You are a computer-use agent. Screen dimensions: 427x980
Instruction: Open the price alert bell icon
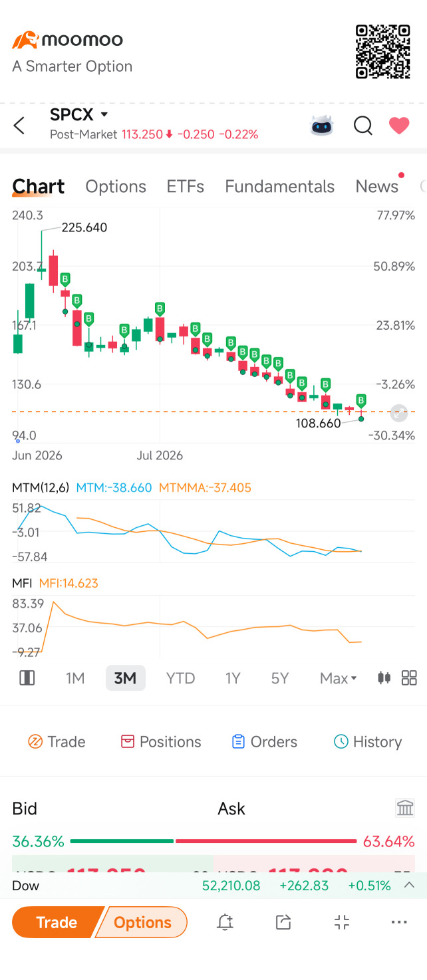pos(225,922)
